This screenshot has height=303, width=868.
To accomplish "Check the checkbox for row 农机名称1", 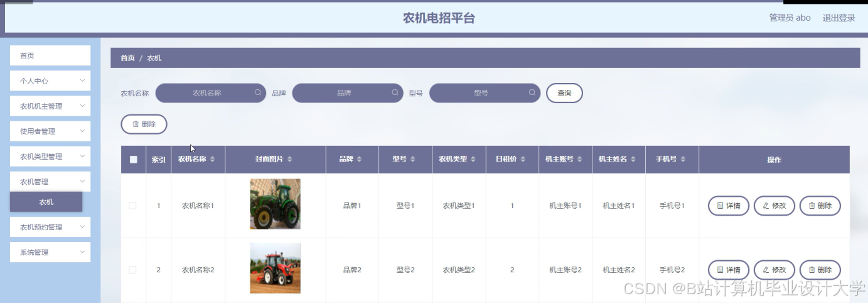I will pos(132,206).
